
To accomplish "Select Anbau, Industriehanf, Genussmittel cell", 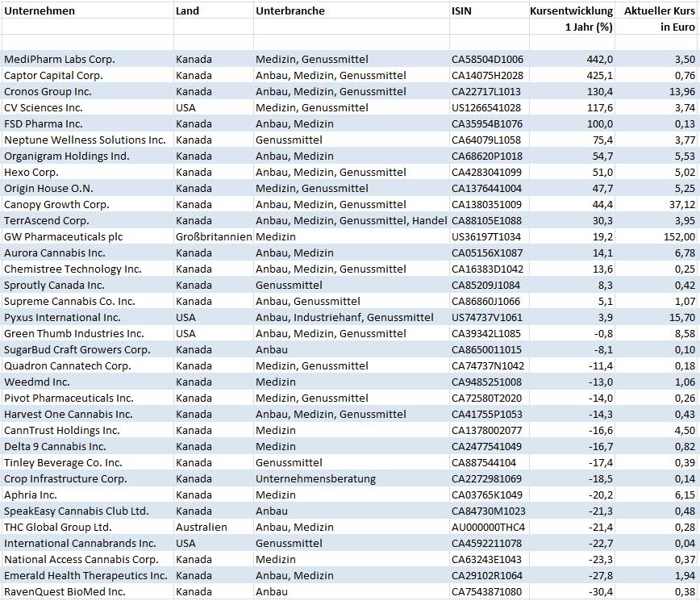I will point(352,317).
